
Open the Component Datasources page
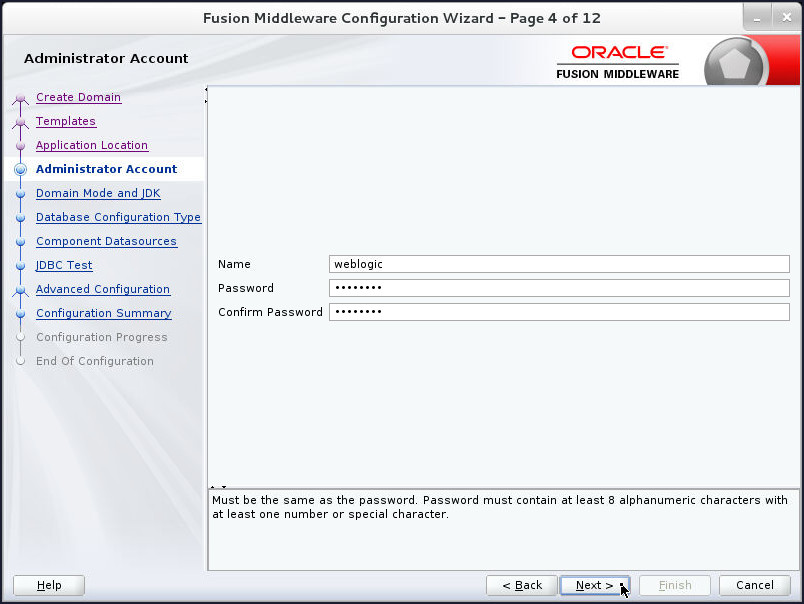[x=106, y=241]
